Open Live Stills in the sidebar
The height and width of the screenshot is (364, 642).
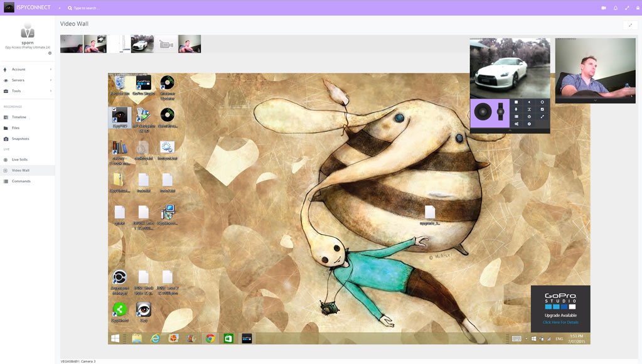pos(28,159)
